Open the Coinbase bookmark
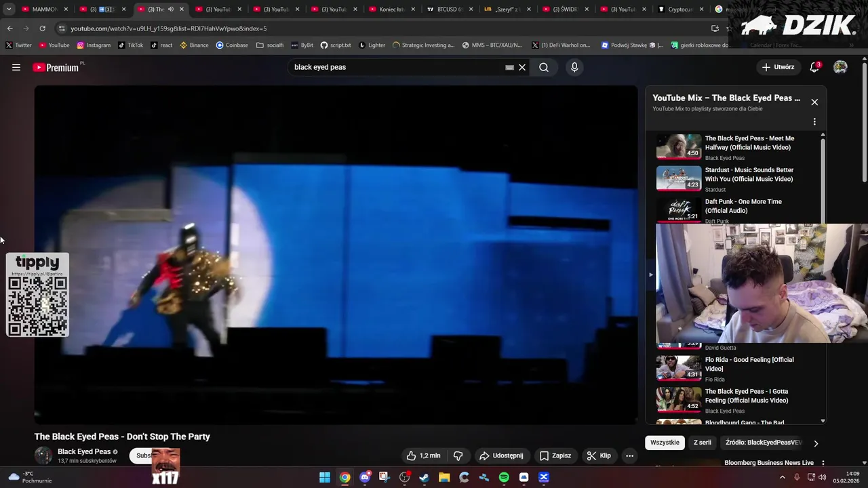This screenshot has width=868, height=488. (x=232, y=45)
